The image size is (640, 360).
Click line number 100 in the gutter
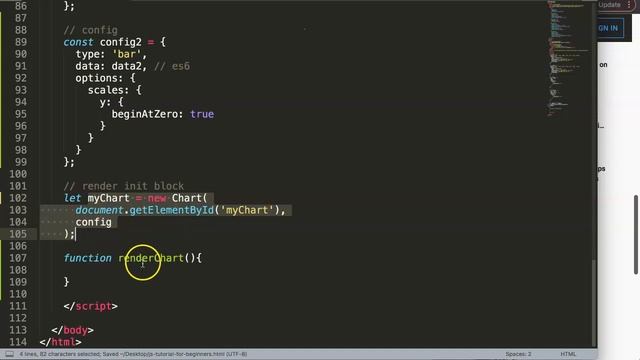(x=18, y=174)
